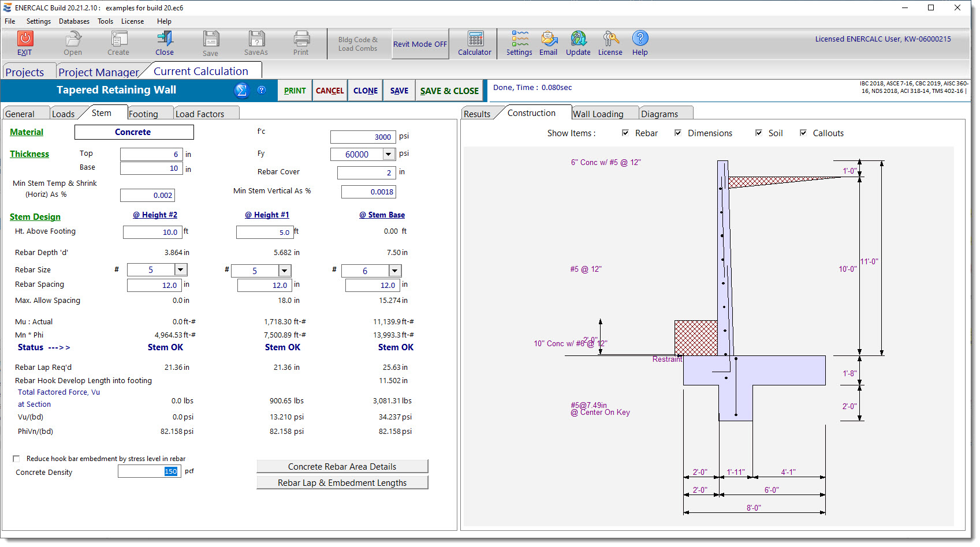The height and width of the screenshot is (547, 980).
Task: Uncheck the Dimensions checkbox
Action: click(x=678, y=133)
